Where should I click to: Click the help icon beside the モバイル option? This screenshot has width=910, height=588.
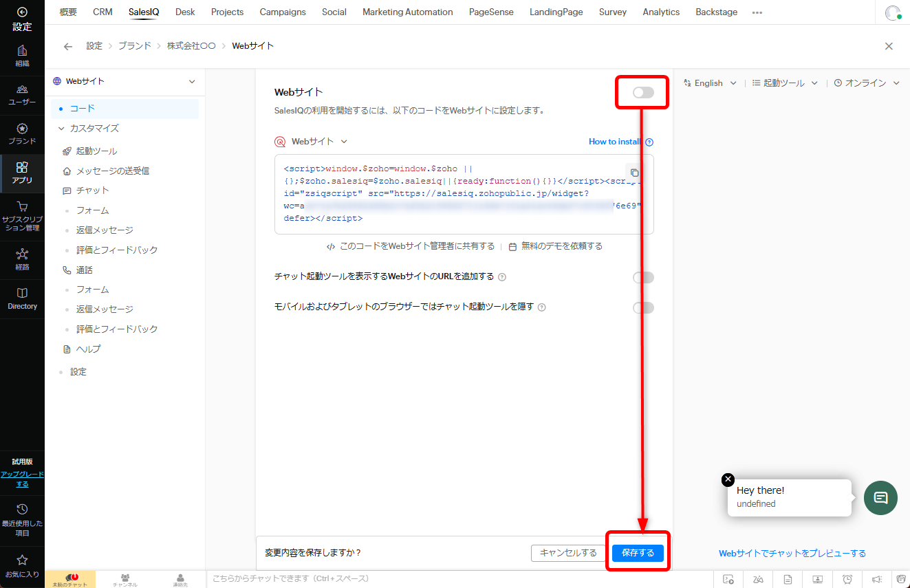point(542,307)
